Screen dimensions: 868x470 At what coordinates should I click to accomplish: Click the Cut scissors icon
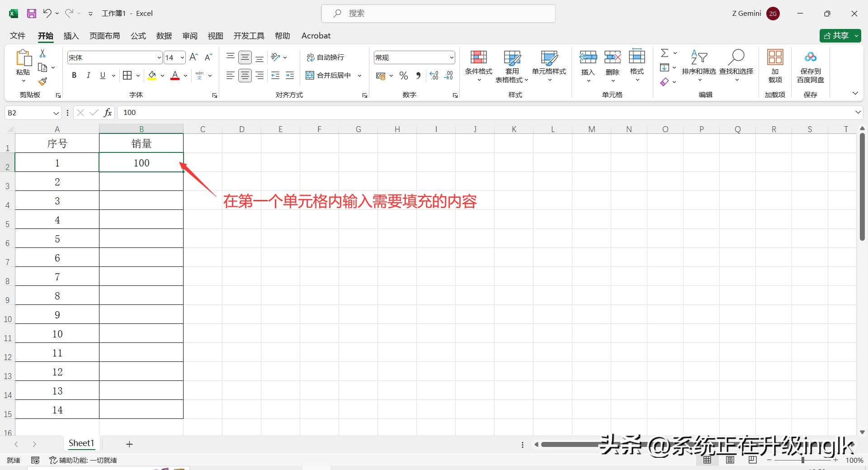click(42, 53)
